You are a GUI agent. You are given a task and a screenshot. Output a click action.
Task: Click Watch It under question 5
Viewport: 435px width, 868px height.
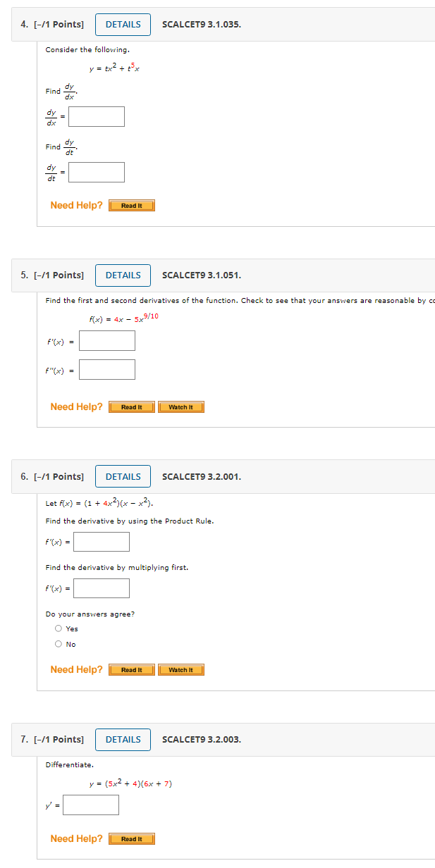(180, 407)
